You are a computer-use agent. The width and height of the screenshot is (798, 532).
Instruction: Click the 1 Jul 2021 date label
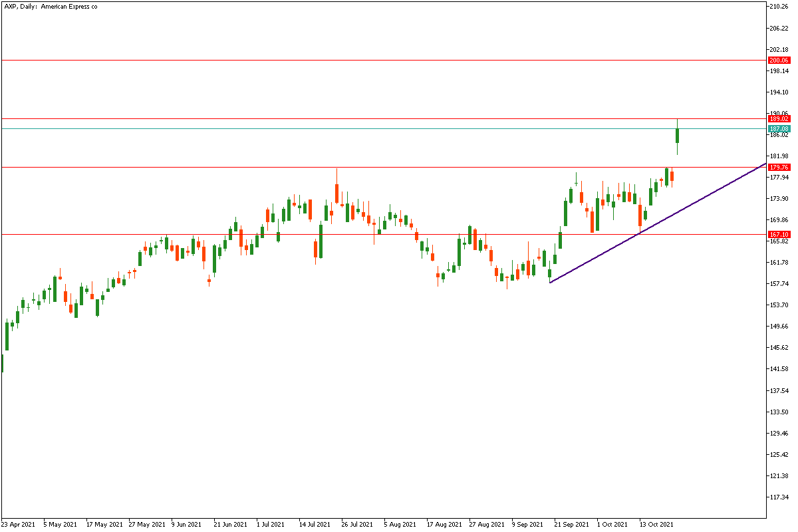269,524
